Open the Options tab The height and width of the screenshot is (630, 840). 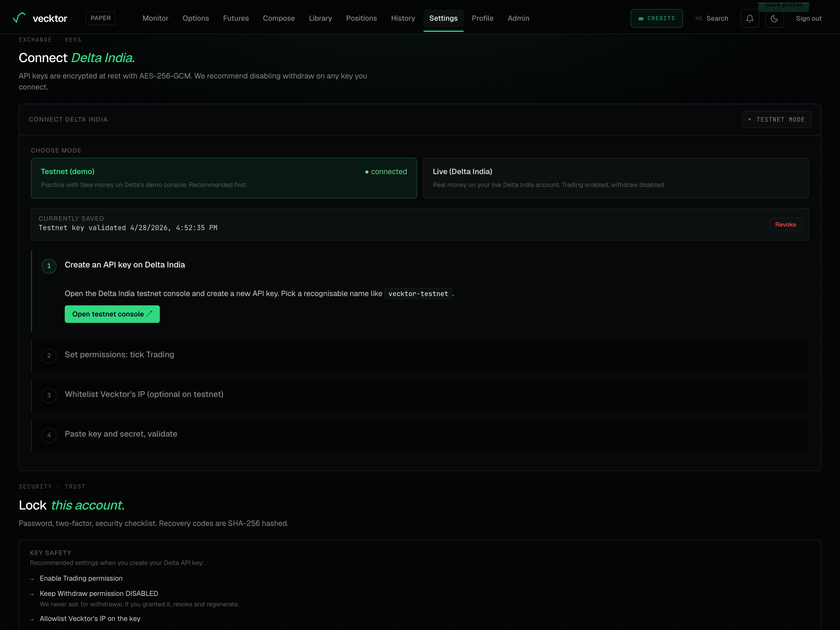(x=196, y=18)
